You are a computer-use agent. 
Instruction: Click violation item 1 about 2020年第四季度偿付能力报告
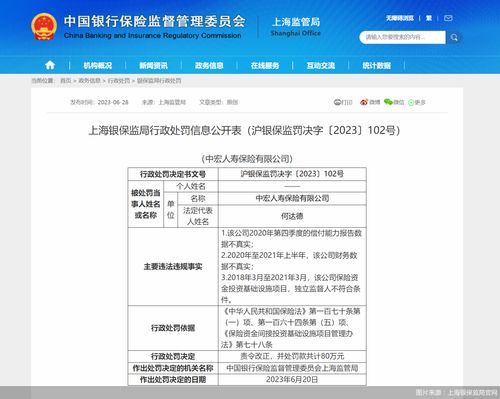pyautogui.click(x=291, y=239)
